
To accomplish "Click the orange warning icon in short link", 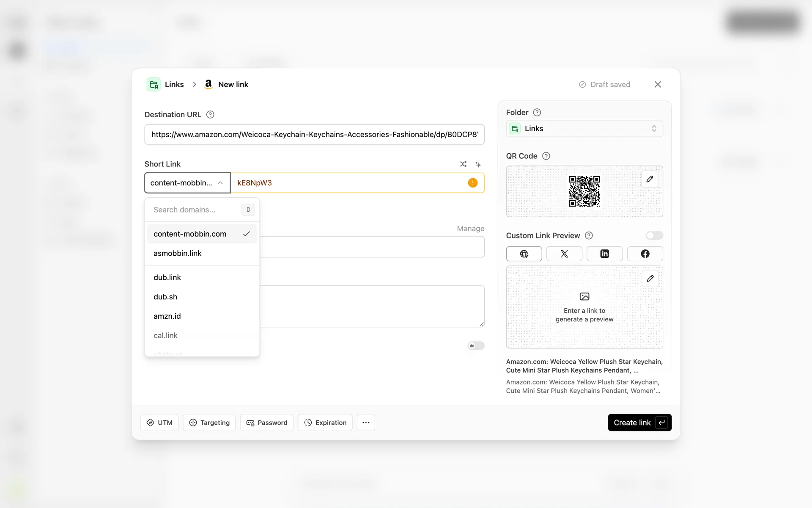I will tap(472, 183).
